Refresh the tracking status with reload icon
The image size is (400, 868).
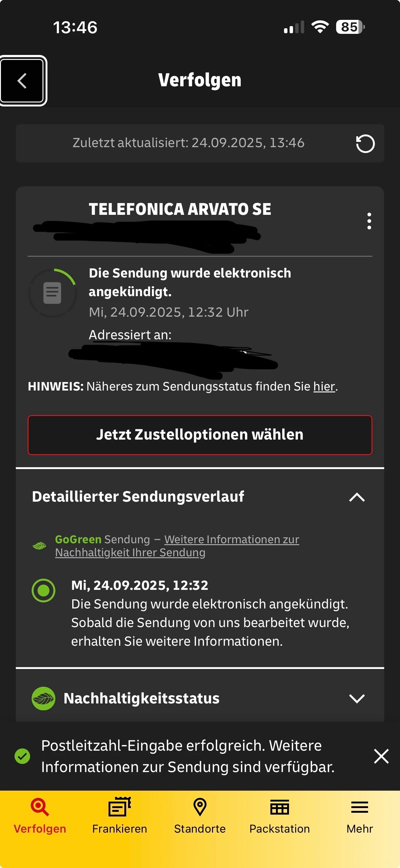click(x=365, y=143)
